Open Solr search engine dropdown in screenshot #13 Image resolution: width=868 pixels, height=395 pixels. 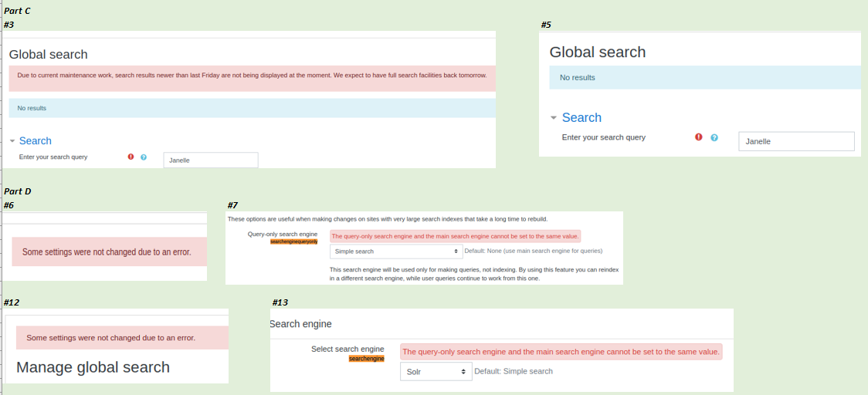436,371
